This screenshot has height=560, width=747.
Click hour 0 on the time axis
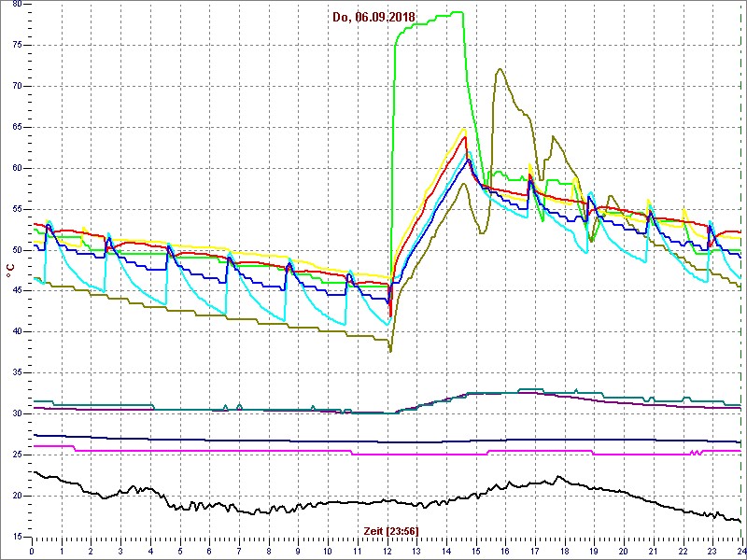[32, 551]
